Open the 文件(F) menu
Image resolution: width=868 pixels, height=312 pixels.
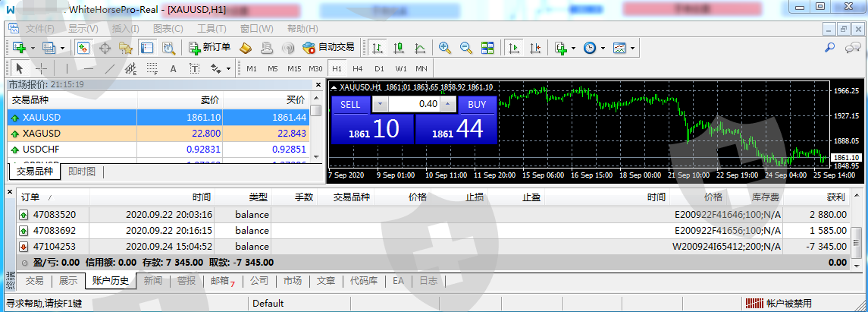[39, 29]
